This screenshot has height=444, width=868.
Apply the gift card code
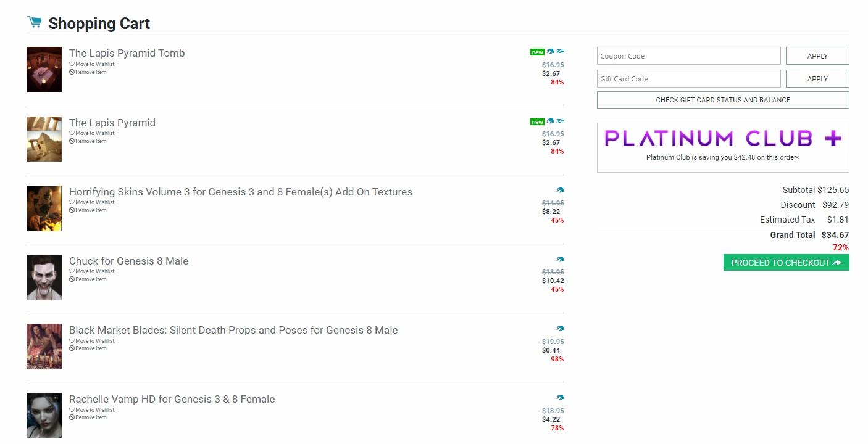pos(817,79)
